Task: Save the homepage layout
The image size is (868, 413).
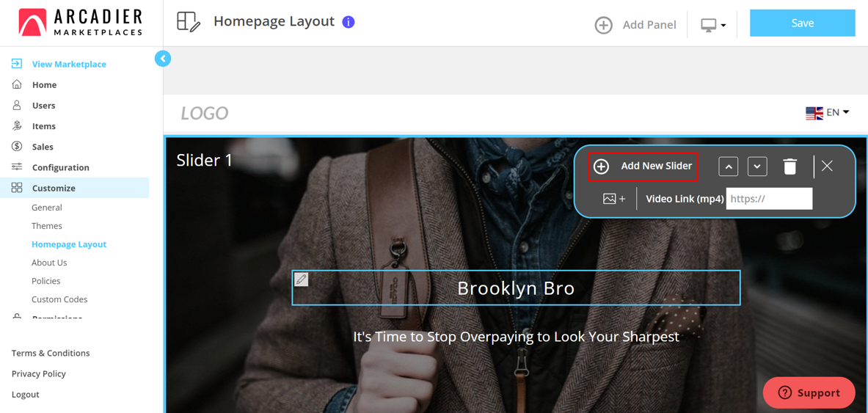Action: click(x=803, y=23)
